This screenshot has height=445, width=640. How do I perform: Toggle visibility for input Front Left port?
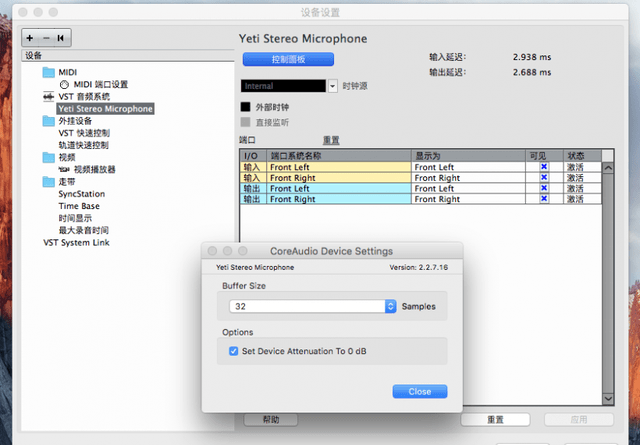[544, 167]
